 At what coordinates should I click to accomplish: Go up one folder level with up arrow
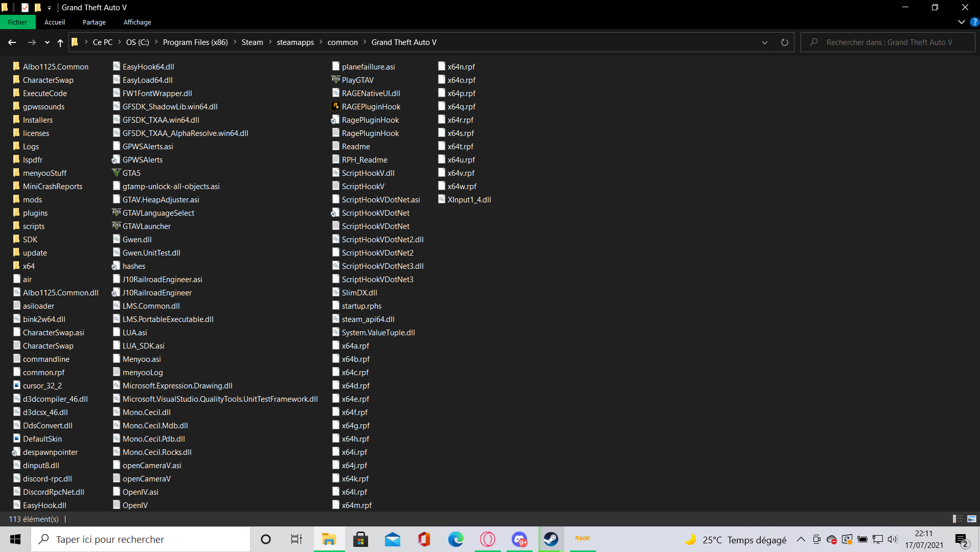pos(60,42)
